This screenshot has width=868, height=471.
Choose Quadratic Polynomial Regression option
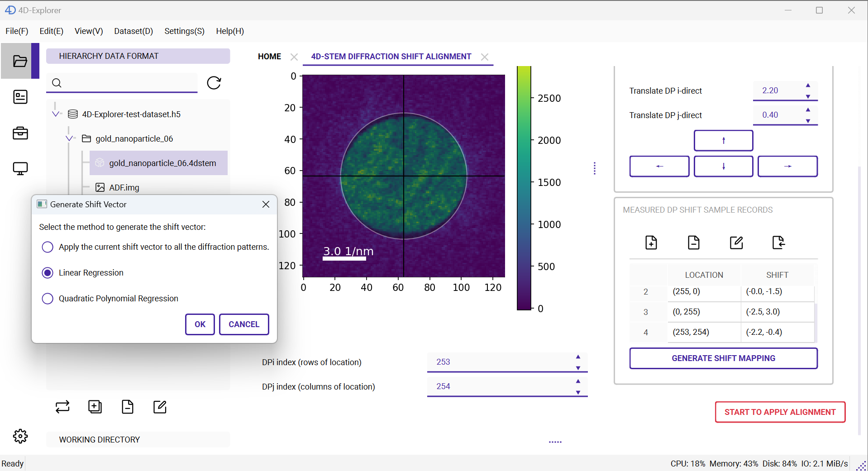click(x=48, y=299)
